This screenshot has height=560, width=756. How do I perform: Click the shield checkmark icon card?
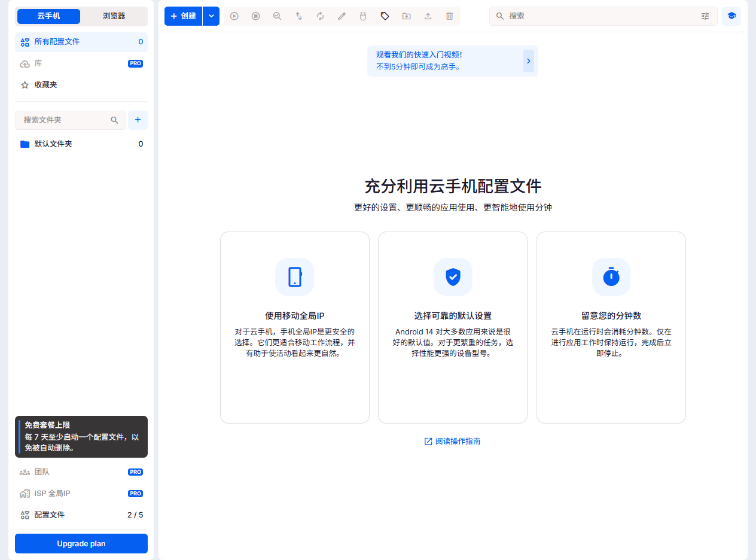click(453, 277)
